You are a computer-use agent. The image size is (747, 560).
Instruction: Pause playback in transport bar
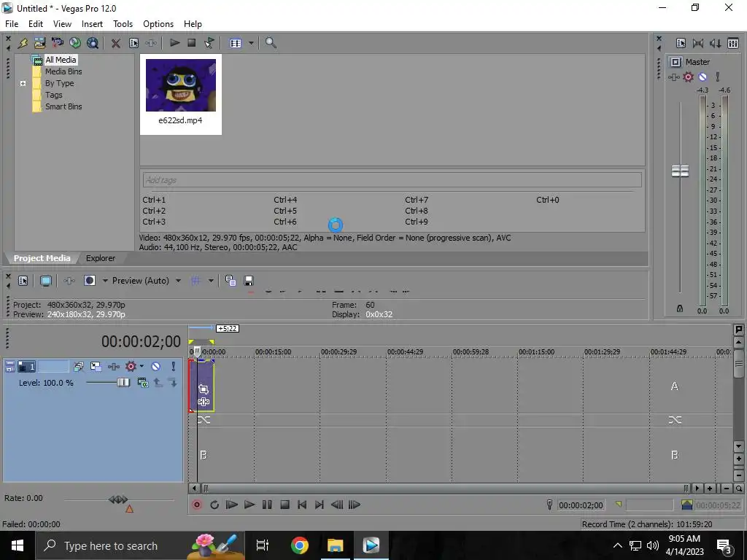click(x=267, y=505)
